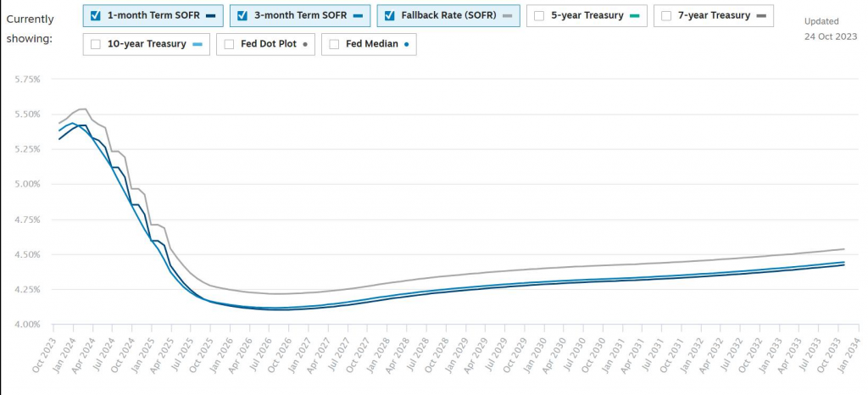This screenshot has width=868, height=395.
Task: Click the Fed Median blue dot marker
Action: pyautogui.click(x=406, y=44)
